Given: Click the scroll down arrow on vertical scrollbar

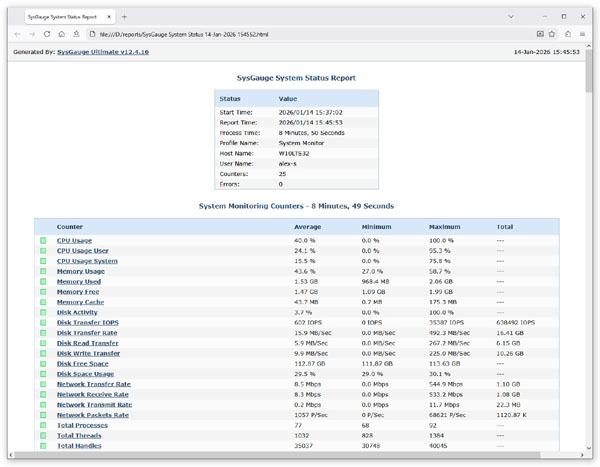Looking at the screenshot, I should pyautogui.click(x=589, y=447).
